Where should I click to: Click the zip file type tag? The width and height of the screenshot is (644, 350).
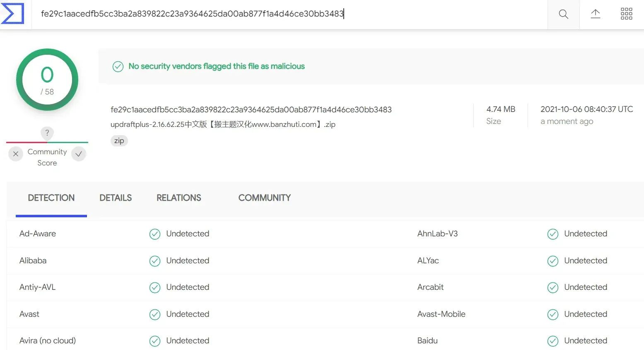click(x=119, y=141)
